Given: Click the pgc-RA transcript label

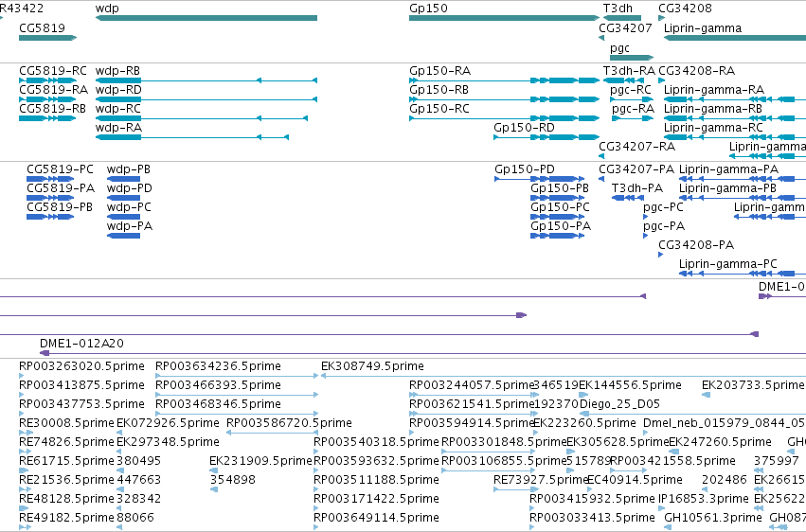Looking at the screenshot, I should point(633,108).
